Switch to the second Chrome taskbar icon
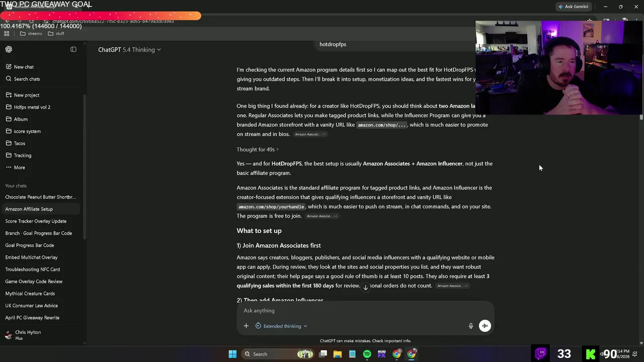 pos(412,354)
